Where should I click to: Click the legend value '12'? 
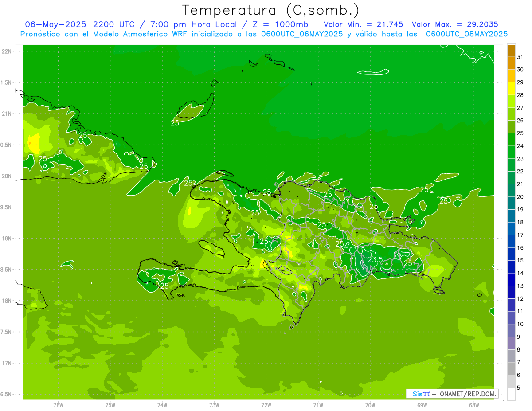pyautogui.click(x=520, y=299)
